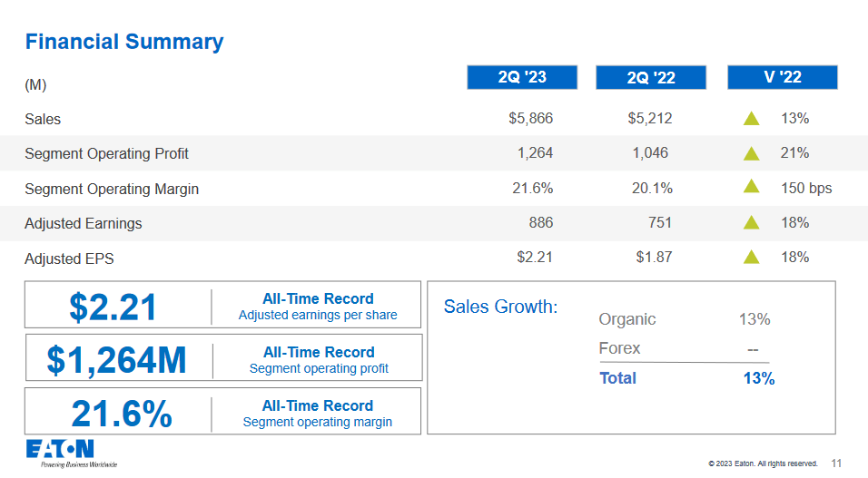The image size is (868, 478).
Task: Click the green up triangle beside Sales 13%
Action: 751,119
